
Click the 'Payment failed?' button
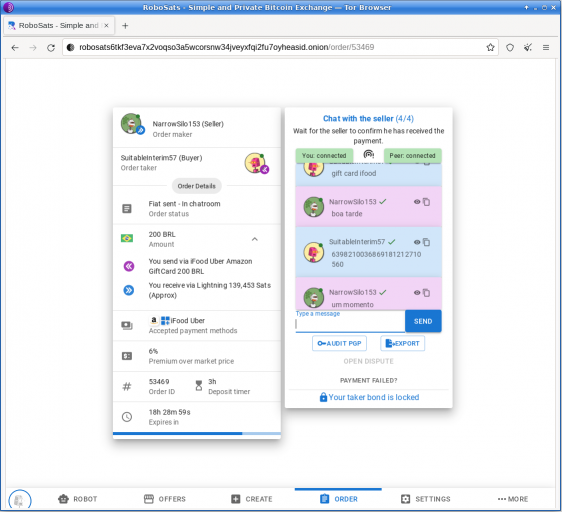pos(368,380)
